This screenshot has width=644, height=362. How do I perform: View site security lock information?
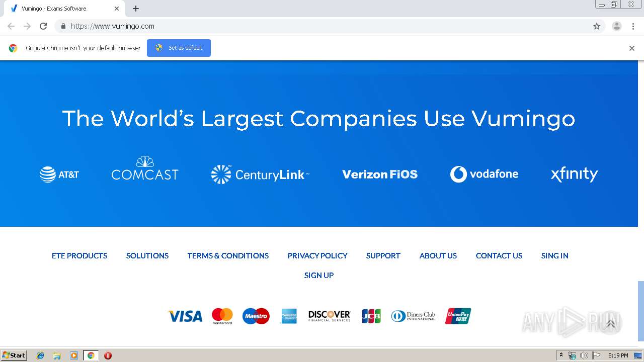coord(63,26)
